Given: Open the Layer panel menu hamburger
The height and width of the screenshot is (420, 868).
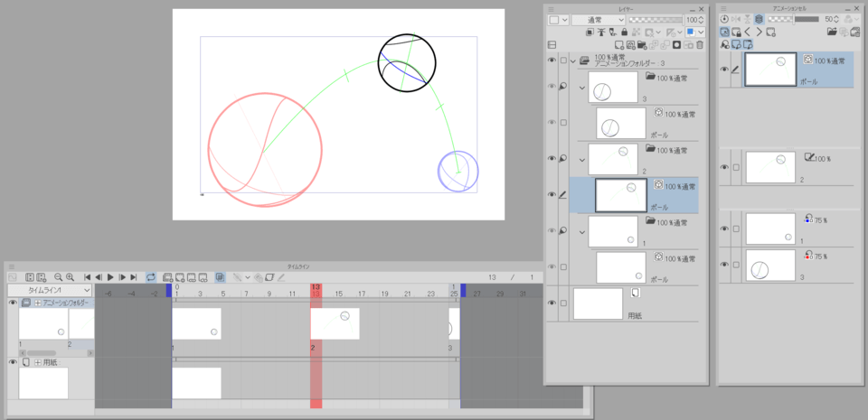Looking at the screenshot, I should (551, 9).
